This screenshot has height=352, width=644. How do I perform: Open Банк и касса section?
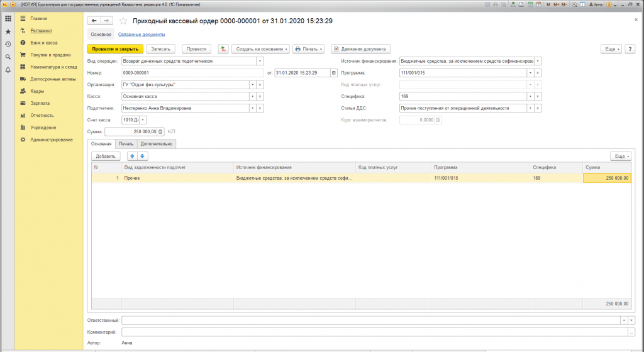coord(44,43)
